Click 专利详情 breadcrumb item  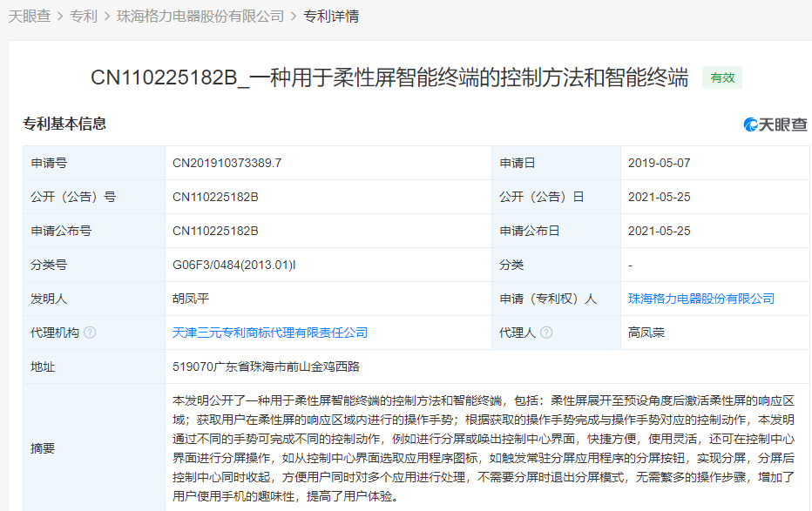click(x=331, y=17)
